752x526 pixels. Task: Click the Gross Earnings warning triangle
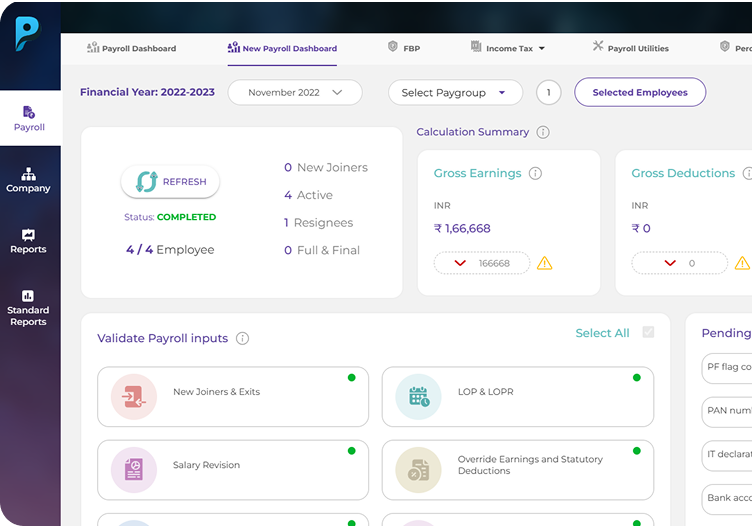click(x=544, y=263)
